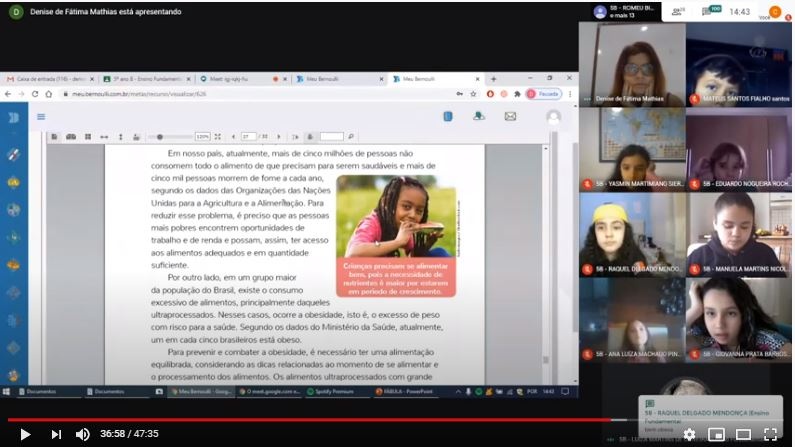This screenshot has width=795, height=447.
Task: Click the photo of girl eating watermelon
Action: [x=396, y=216]
